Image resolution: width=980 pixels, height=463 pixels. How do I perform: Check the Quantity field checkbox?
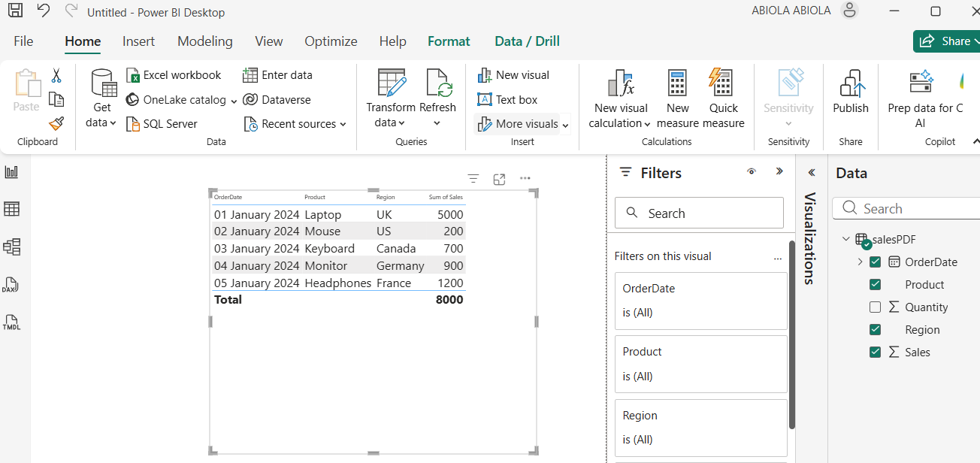point(875,307)
